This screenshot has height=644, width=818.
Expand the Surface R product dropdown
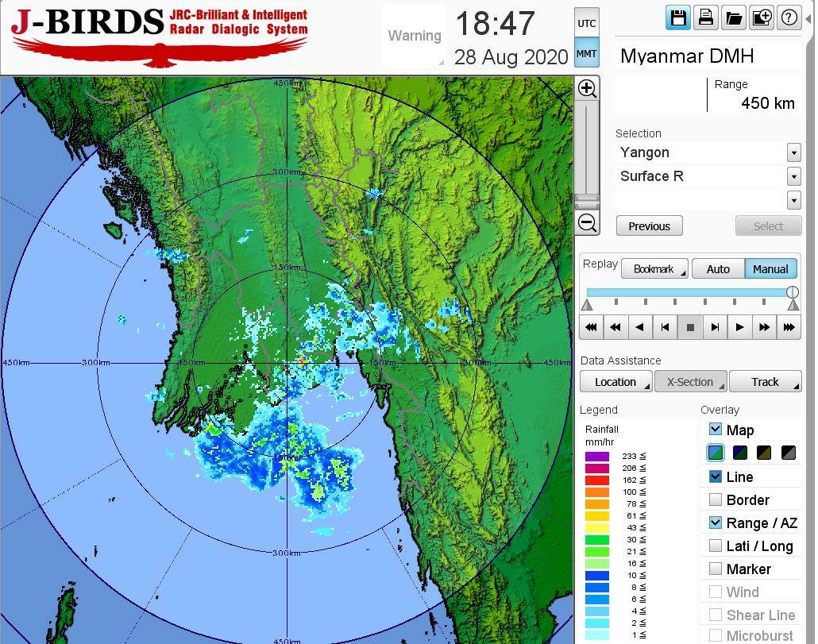point(793,176)
